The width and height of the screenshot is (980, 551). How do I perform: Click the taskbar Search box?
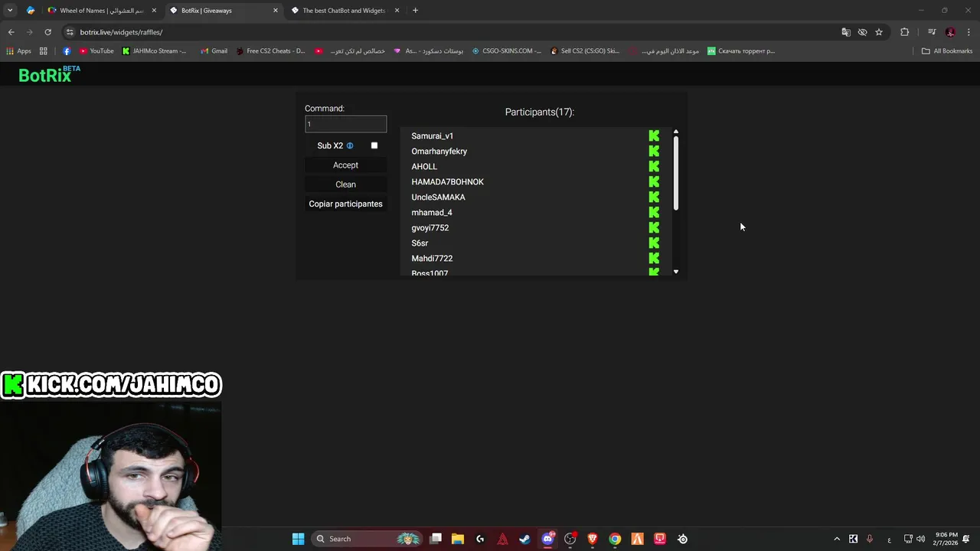(367, 539)
